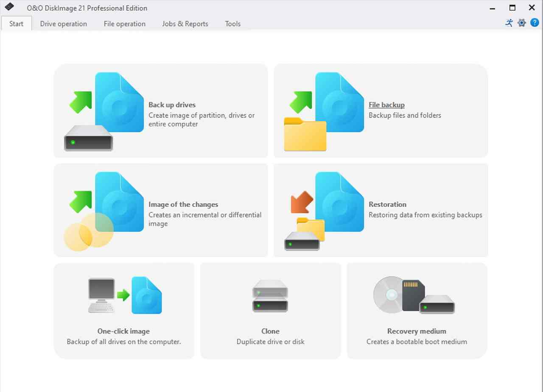Open help with the question mark icon
Image resolution: width=543 pixels, height=392 pixels.
pyautogui.click(x=535, y=23)
